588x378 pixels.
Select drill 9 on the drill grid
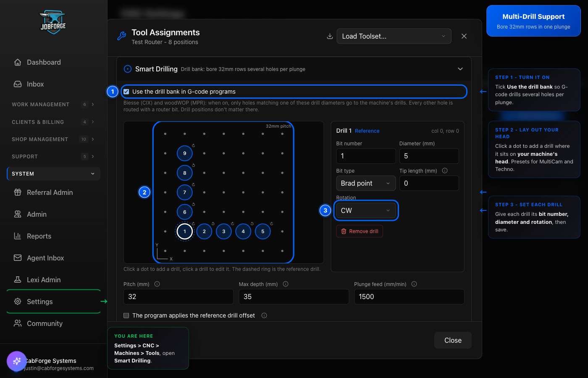tap(185, 153)
